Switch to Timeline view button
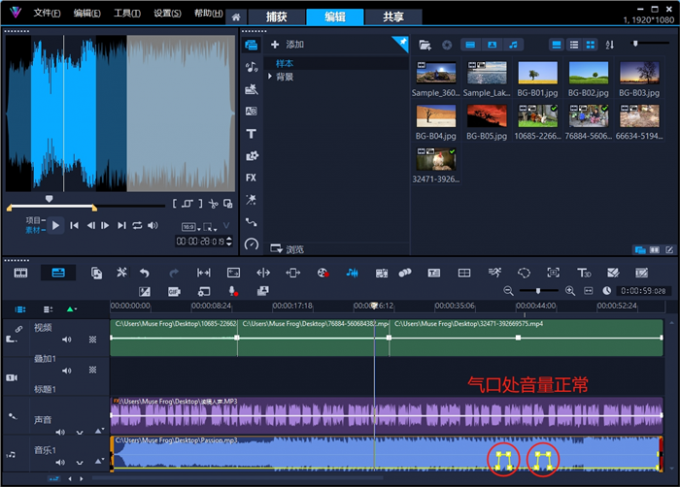 58,273
